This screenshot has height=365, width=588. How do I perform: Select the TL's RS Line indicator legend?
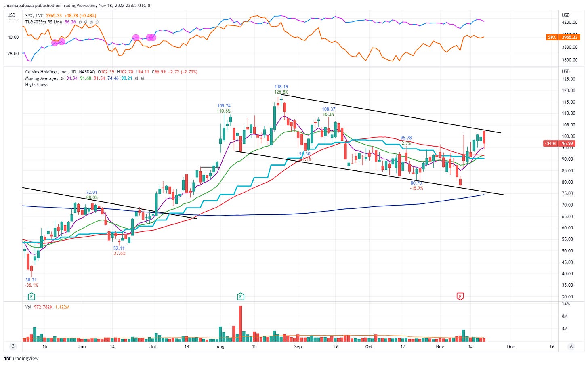(44, 22)
